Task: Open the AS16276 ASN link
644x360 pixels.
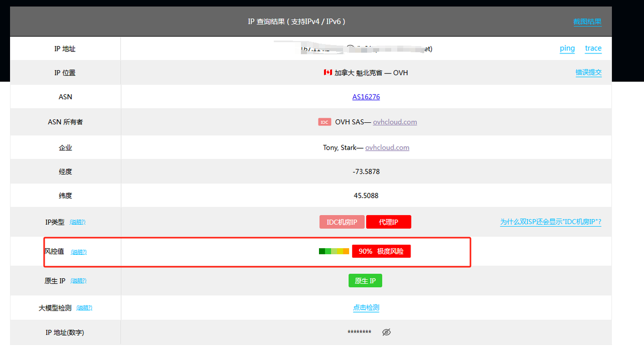Action: [366, 97]
